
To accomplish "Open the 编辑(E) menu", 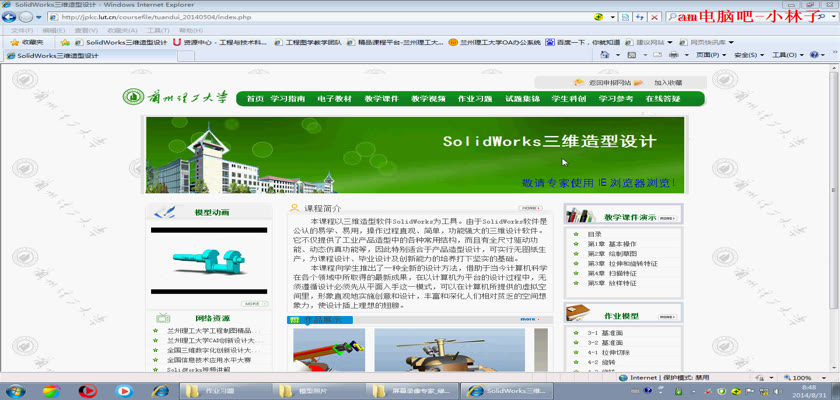I will (52, 31).
